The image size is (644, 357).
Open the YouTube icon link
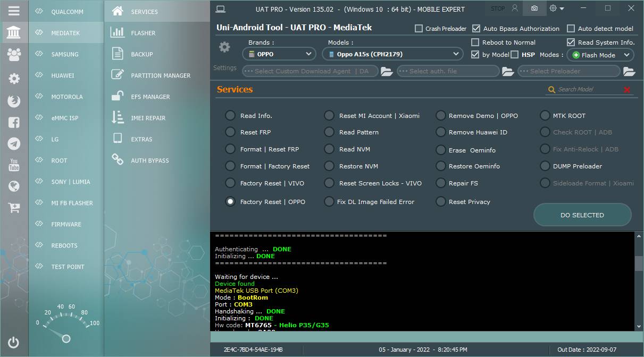click(x=14, y=165)
